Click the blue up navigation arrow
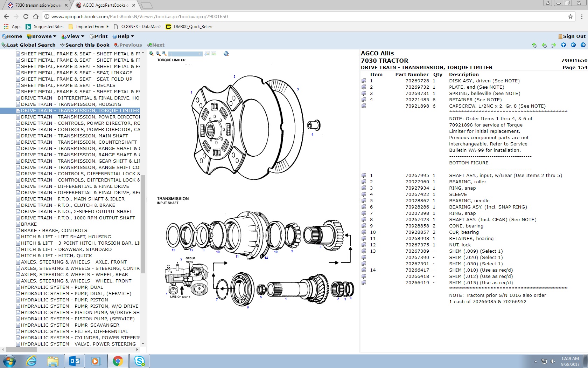The width and height of the screenshot is (588, 368). 563,45
